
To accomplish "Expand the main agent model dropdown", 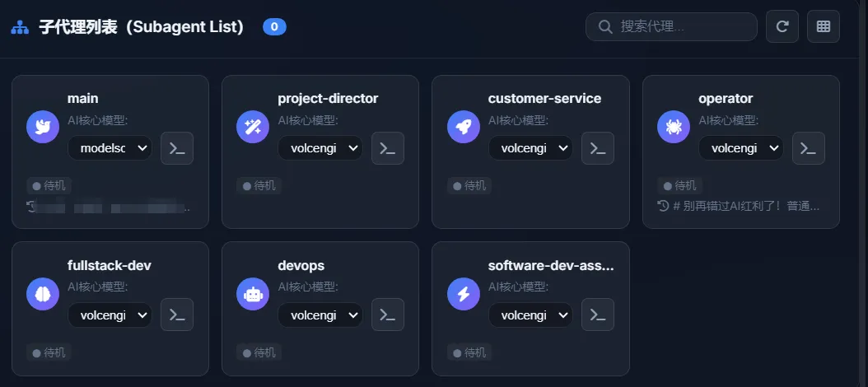I will 110,148.
